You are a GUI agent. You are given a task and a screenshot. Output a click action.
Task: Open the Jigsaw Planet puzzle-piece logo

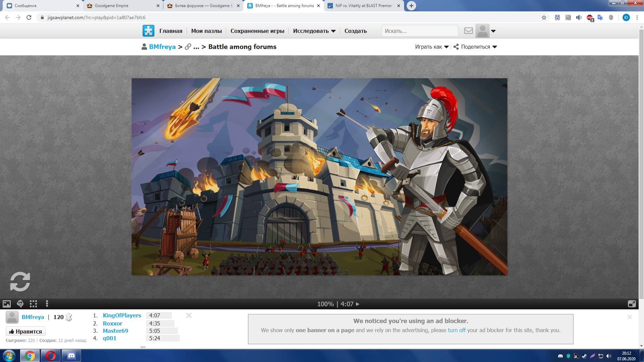click(148, 31)
